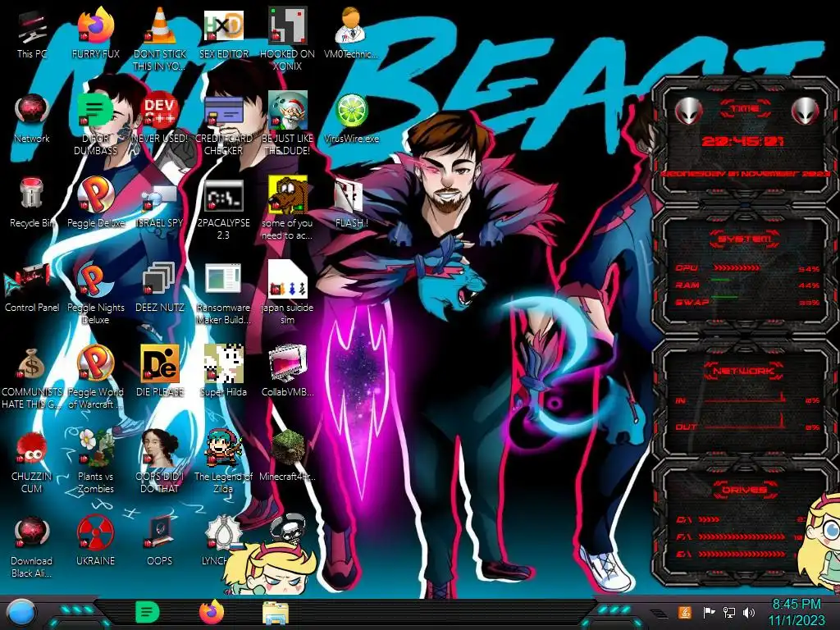The width and height of the screenshot is (840, 630).
Task: Click the Start orb button
Action: pos(22,613)
